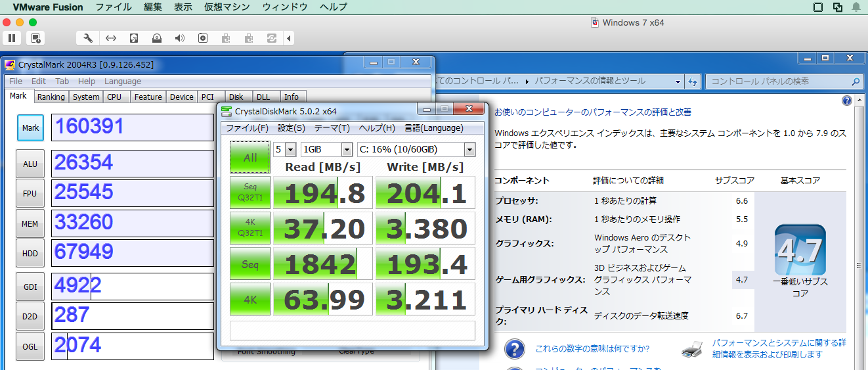Open the パフォーマンスとシステムに関する詳細情報 print link
Viewport: 868px width, 370px height.
coord(779,348)
